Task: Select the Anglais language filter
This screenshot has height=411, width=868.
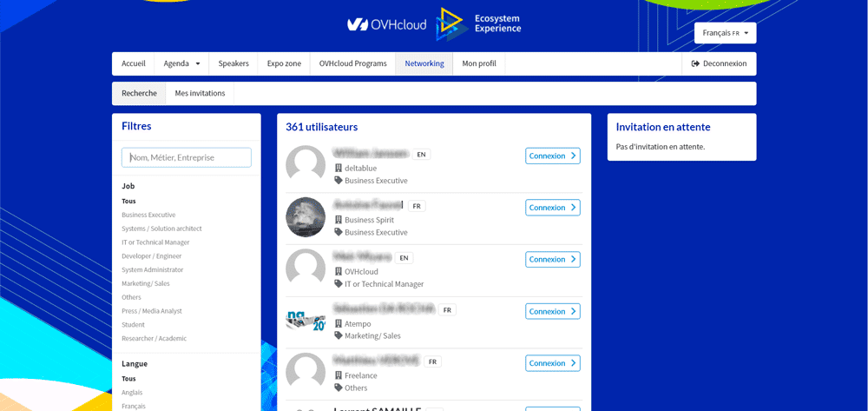Action: pyautogui.click(x=132, y=392)
